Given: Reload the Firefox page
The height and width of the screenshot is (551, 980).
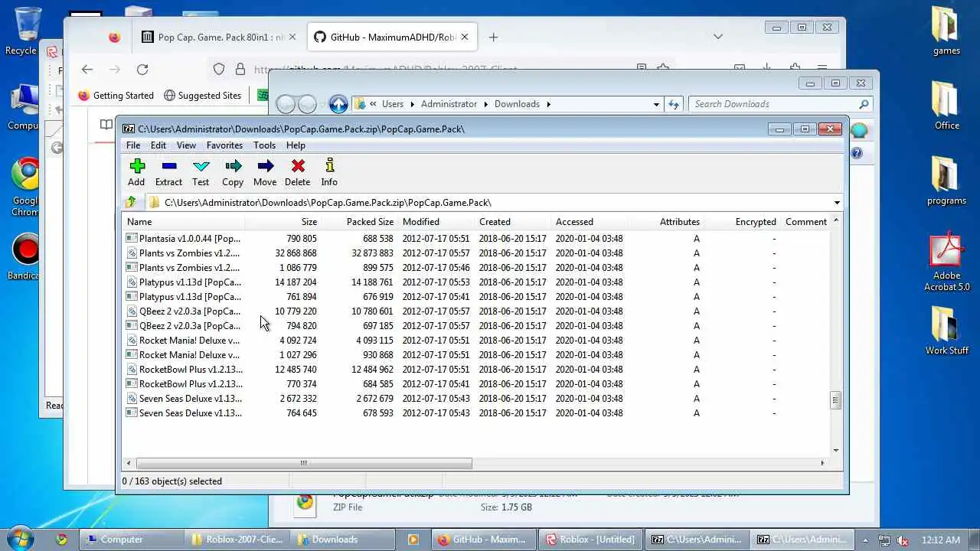Looking at the screenshot, I should [142, 70].
